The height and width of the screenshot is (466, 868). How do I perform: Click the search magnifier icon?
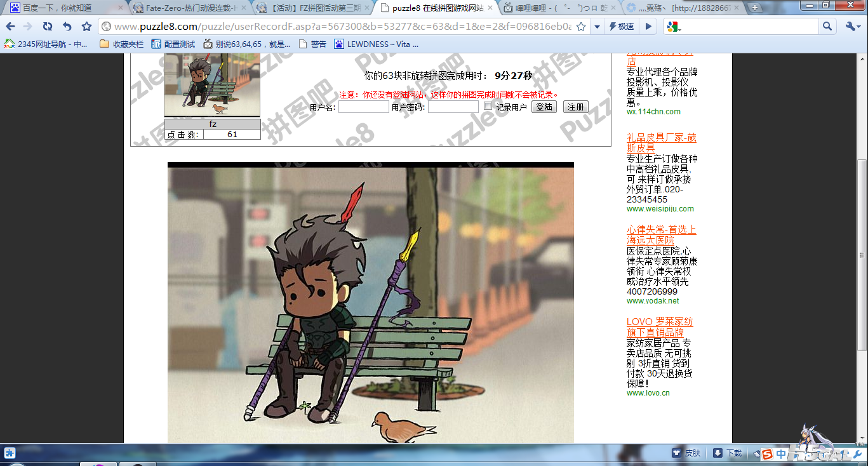tap(827, 27)
